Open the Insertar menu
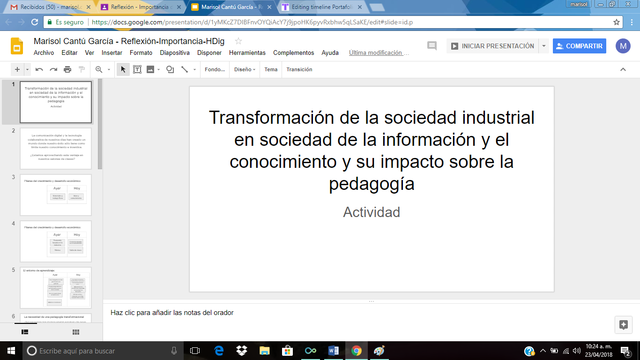Viewport: 640px width, 360px height. click(112, 53)
